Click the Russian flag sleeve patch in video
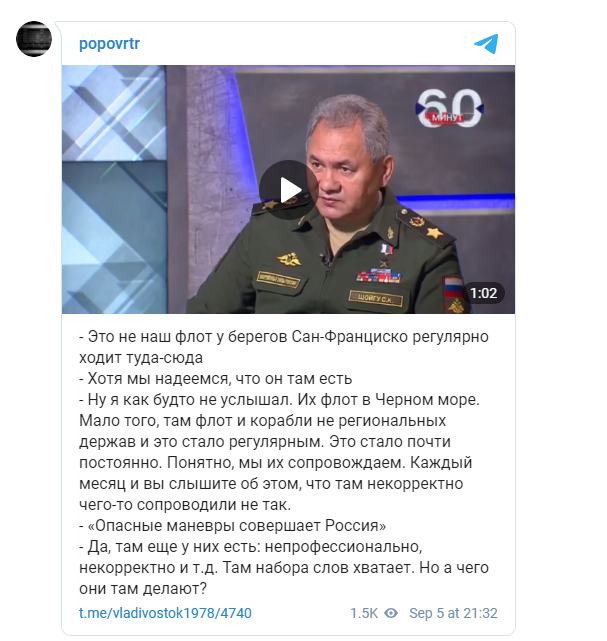This screenshot has height=641, width=607. tap(453, 288)
